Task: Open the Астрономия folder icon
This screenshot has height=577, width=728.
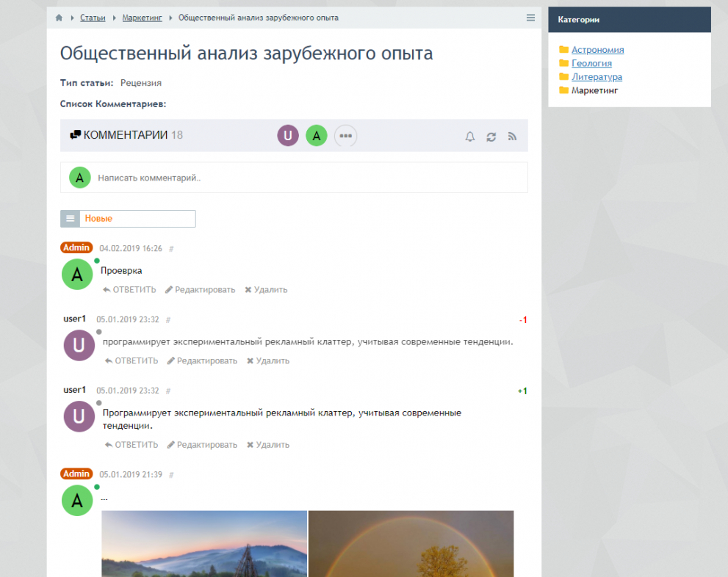Action: click(564, 50)
